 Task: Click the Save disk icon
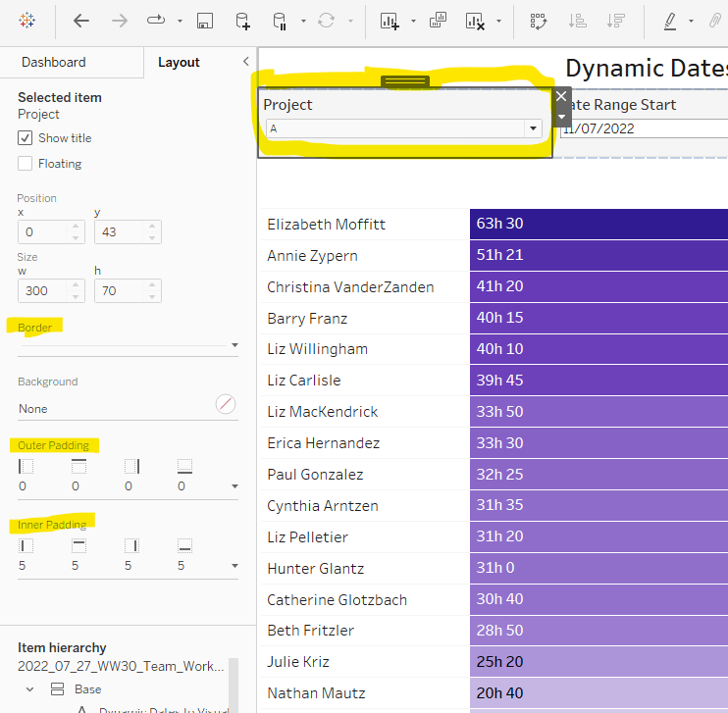tap(204, 21)
